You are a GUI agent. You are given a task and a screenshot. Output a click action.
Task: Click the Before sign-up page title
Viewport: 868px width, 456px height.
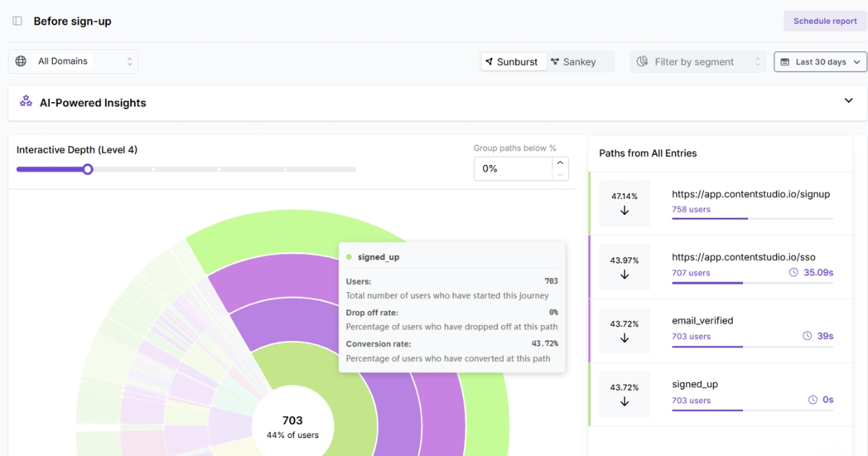point(72,21)
